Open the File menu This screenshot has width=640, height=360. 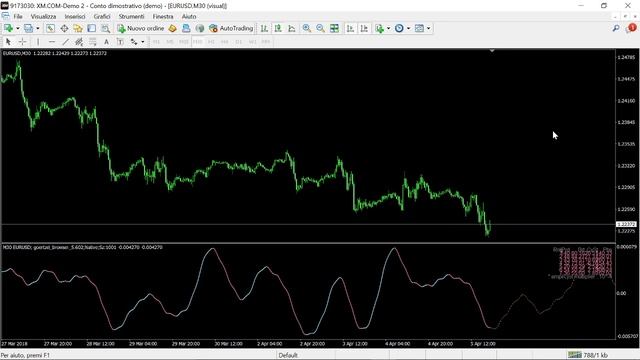pyautogui.click(x=18, y=16)
